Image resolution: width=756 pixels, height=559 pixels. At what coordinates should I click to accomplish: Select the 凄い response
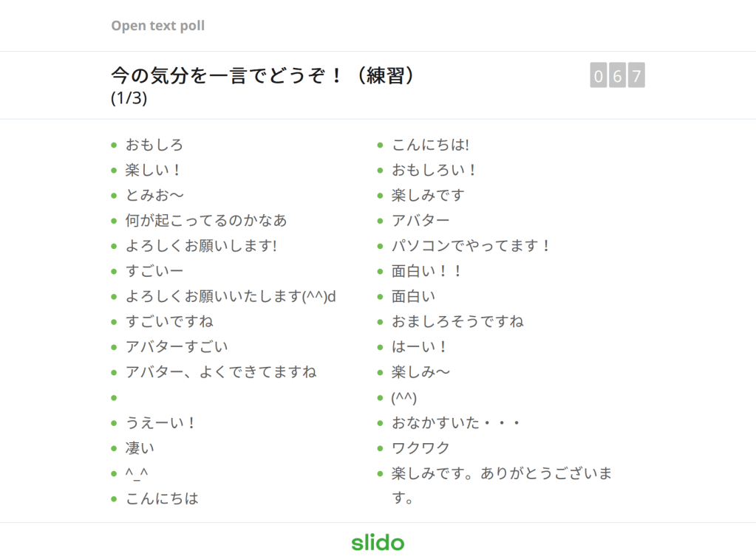click(140, 447)
